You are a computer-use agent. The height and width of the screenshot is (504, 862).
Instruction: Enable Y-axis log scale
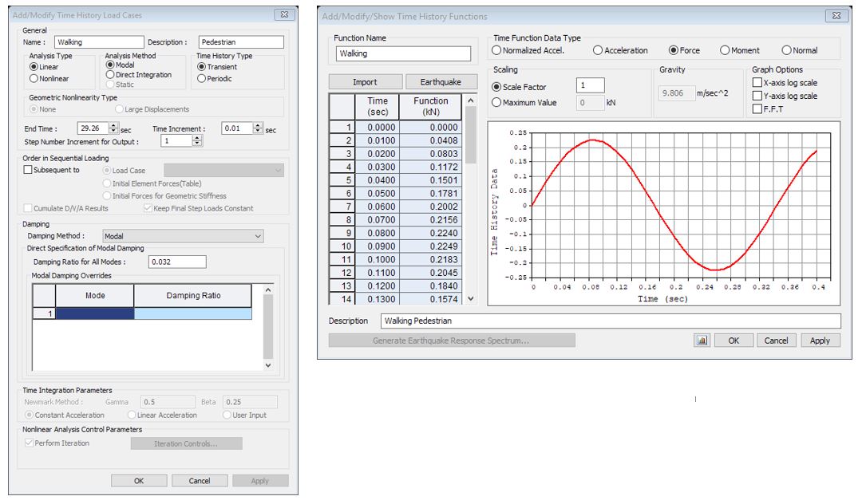click(x=757, y=96)
